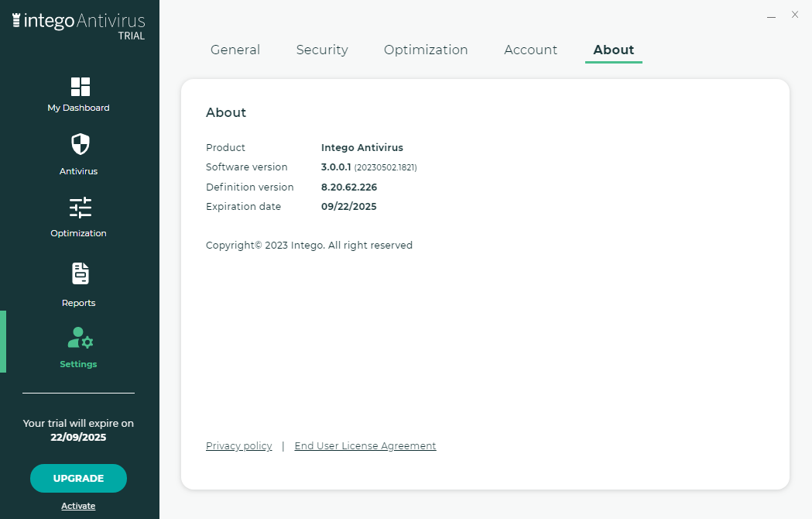Click the About tab
Image resolution: width=812 pixels, height=519 pixels.
click(613, 50)
